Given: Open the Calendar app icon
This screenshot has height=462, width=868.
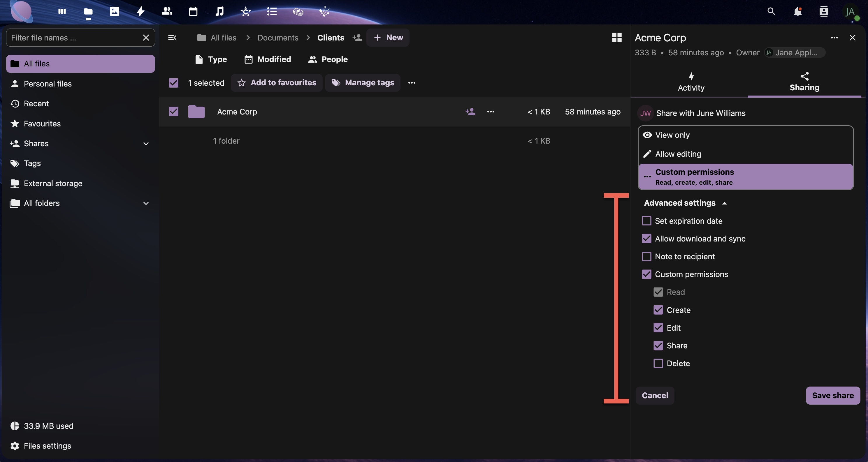Looking at the screenshot, I should pos(193,11).
